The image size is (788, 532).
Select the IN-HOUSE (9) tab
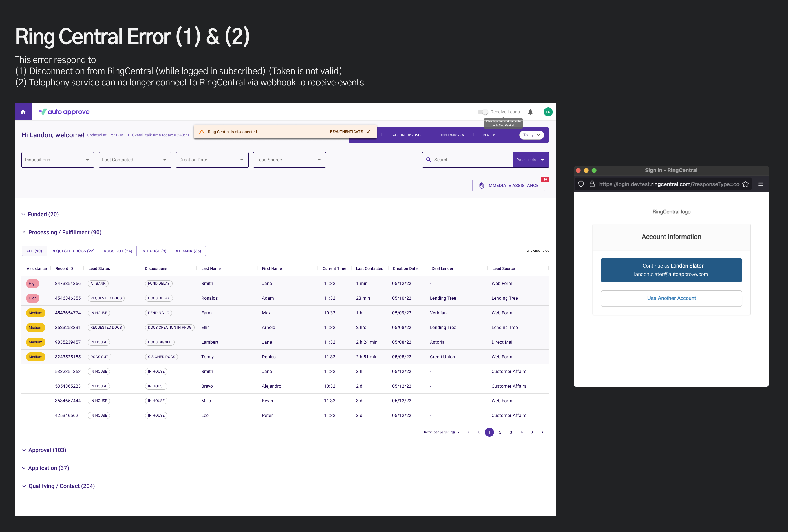(x=154, y=251)
